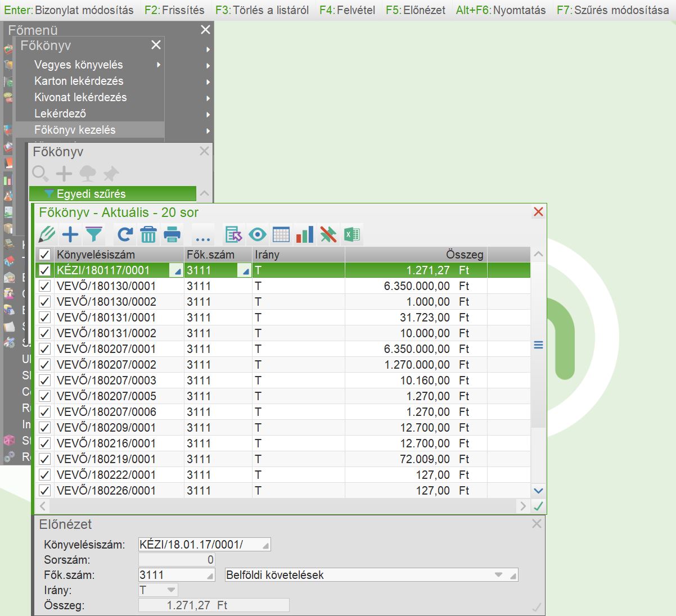Click the table's vertical scrollbar down arrow

538,491
